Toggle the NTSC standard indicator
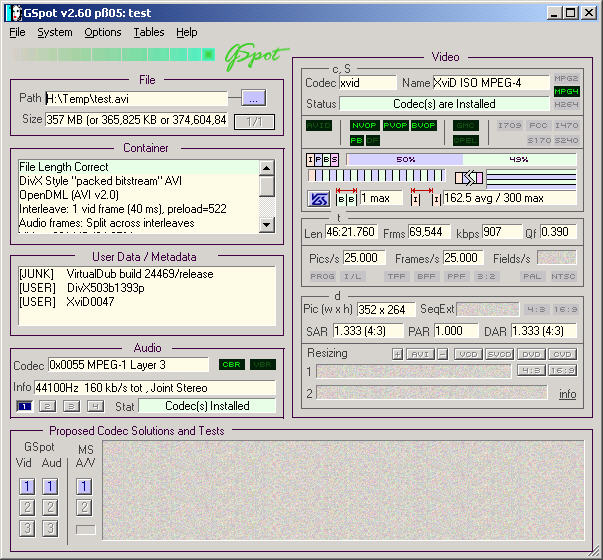The height and width of the screenshot is (560, 603). pos(563,276)
